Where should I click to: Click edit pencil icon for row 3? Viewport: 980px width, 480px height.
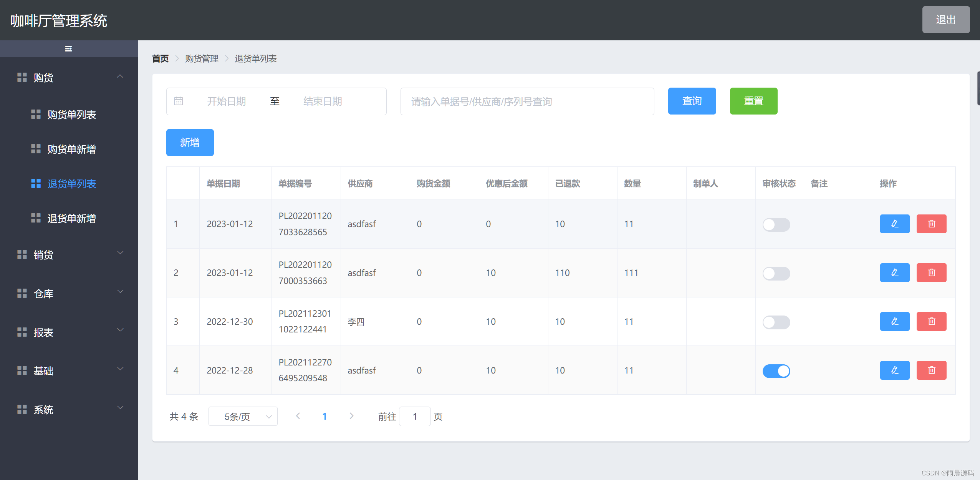pos(894,321)
